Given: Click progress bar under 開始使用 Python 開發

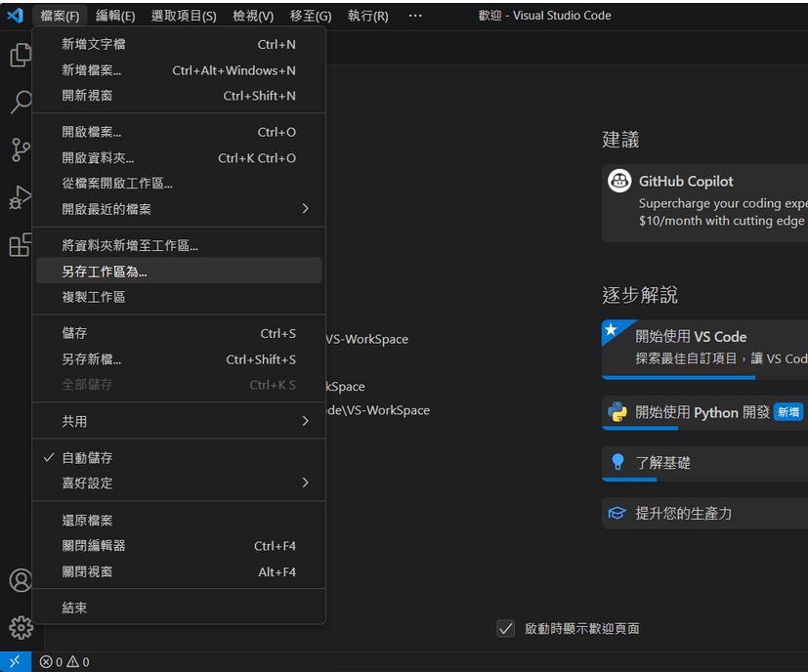Looking at the screenshot, I should [x=640, y=428].
